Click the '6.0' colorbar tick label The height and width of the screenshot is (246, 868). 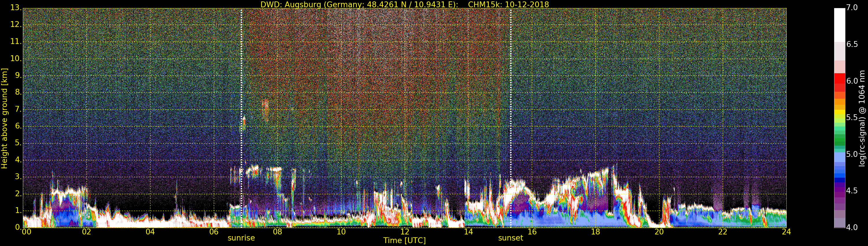coord(852,81)
